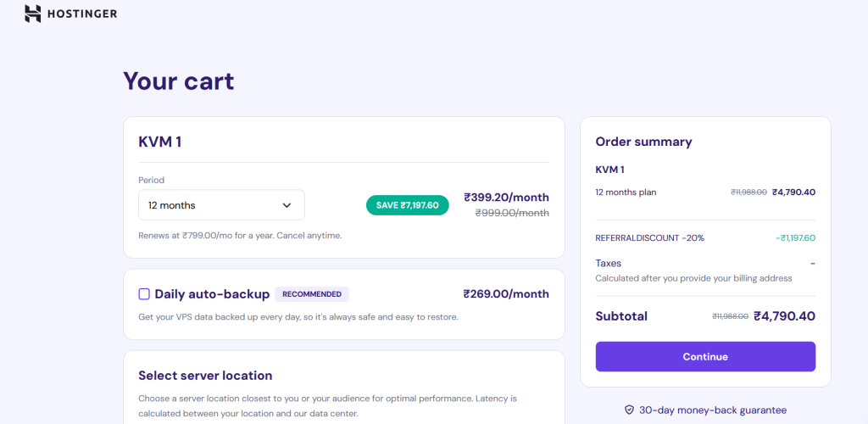The height and width of the screenshot is (424, 868).
Task: Click the ₹399.20/month price in KVM 1 card
Action: 506,197
